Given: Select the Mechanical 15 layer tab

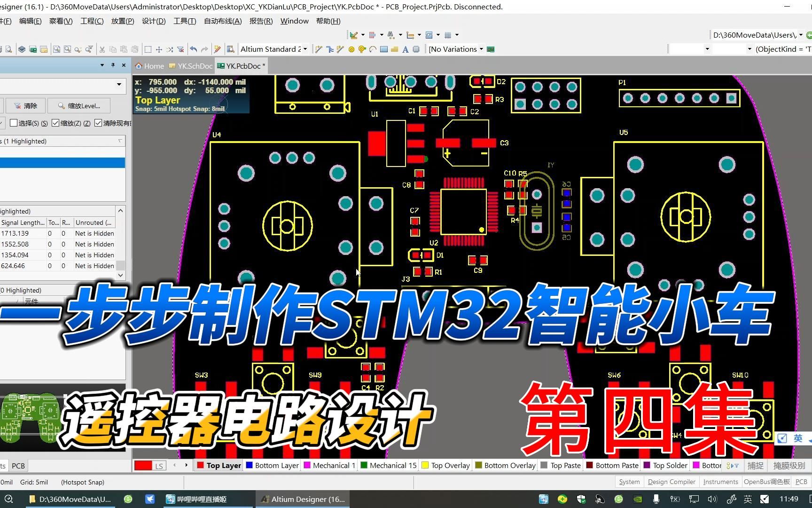Looking at the screenshot, I should pyautogui.click(x=389, y=465).
